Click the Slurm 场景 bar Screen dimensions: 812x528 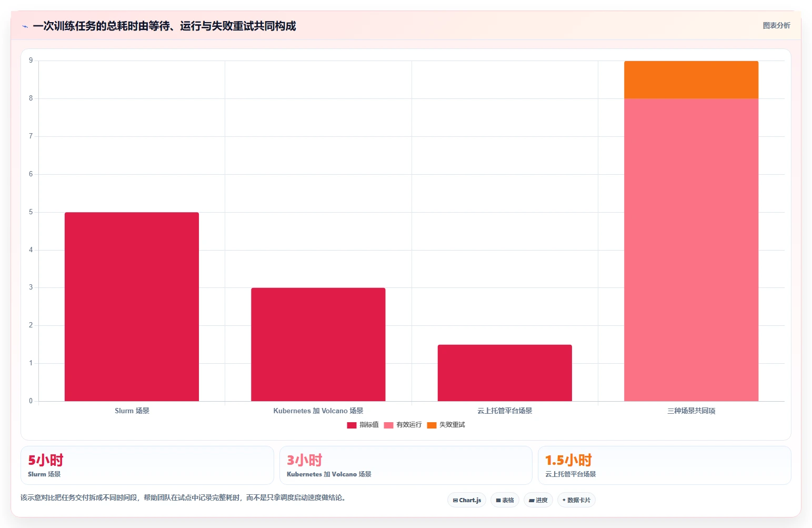click(x=132, y=306)
